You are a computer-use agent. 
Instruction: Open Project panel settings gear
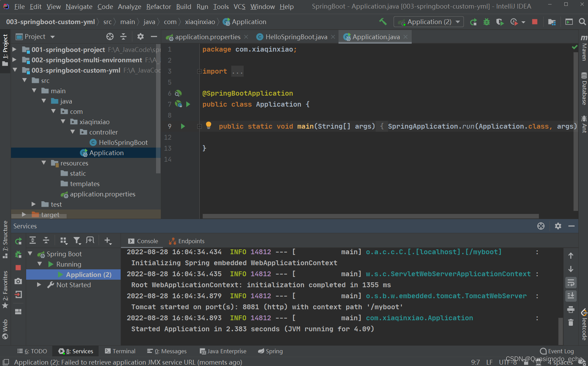point(141,36)
